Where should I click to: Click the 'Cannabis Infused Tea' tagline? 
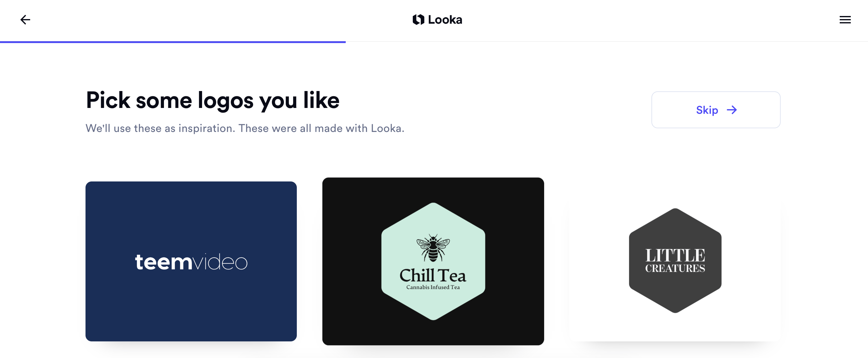[x=433, y=287]
